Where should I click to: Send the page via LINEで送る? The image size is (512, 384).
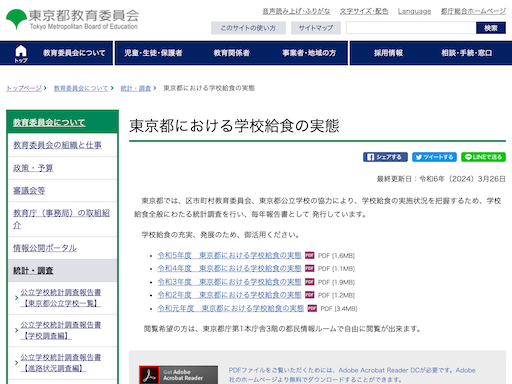[483, 157]
